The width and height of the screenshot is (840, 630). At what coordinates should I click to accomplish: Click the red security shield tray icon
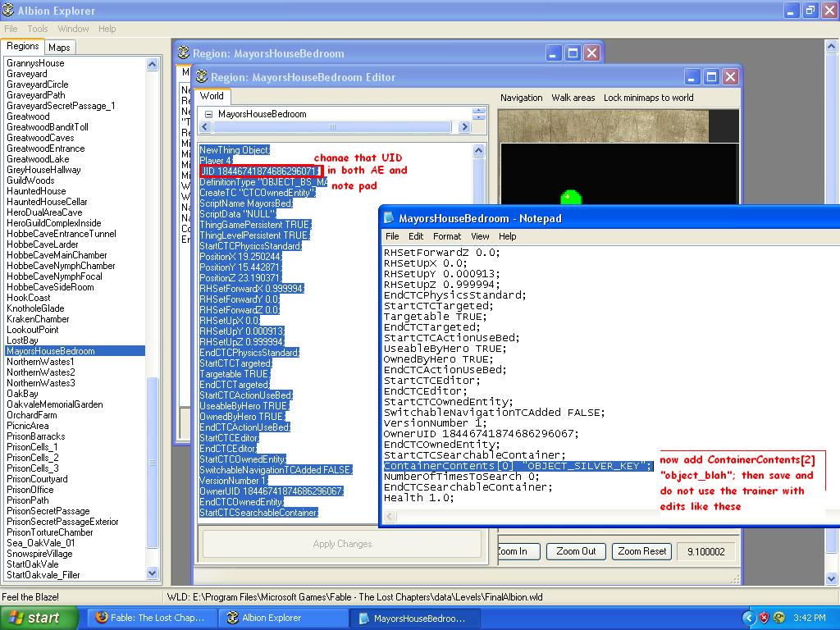pos(764,618)
